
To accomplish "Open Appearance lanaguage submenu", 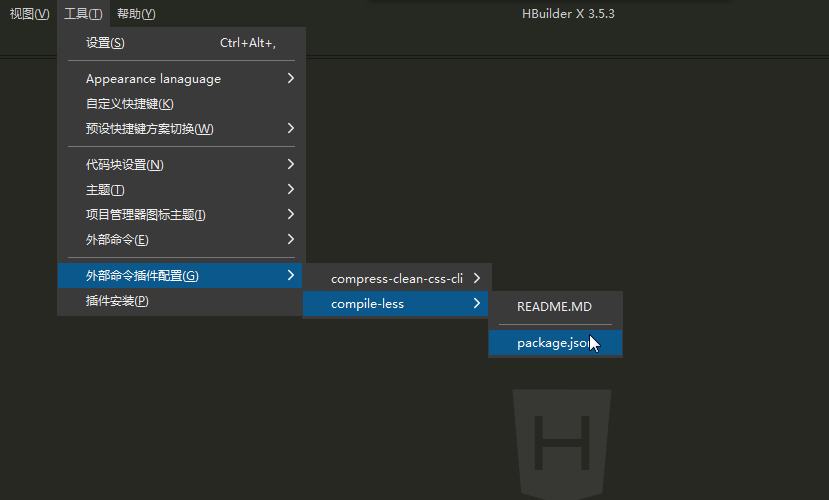I will 181,79.
